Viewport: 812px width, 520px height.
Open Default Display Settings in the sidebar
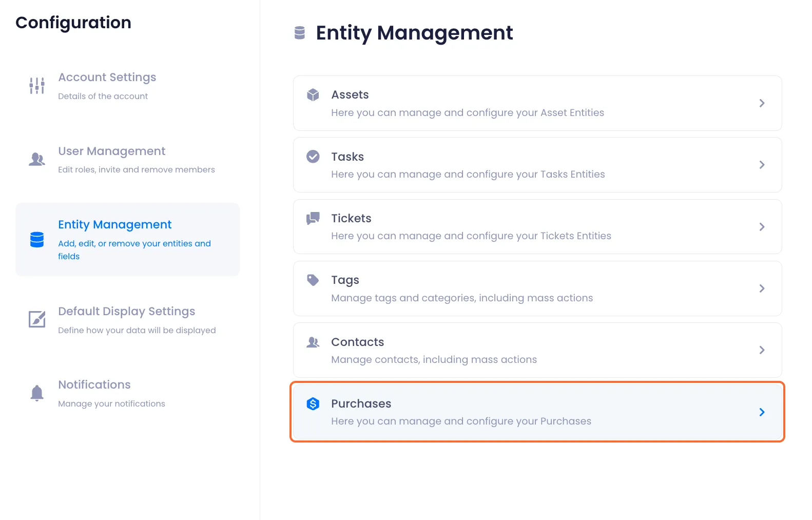(127, 312)
